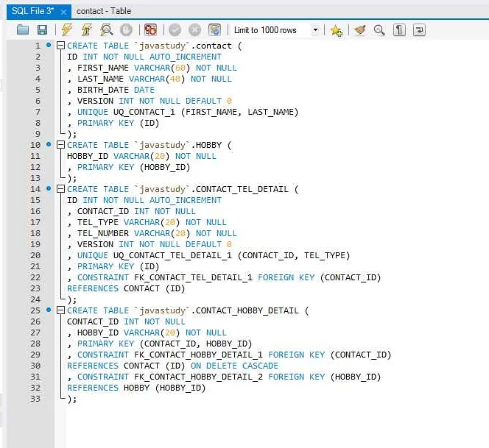Beautify the query with the brush icon
Image resolution: width=489 pixels, height=448 pixels.
[x=359, y=30]
